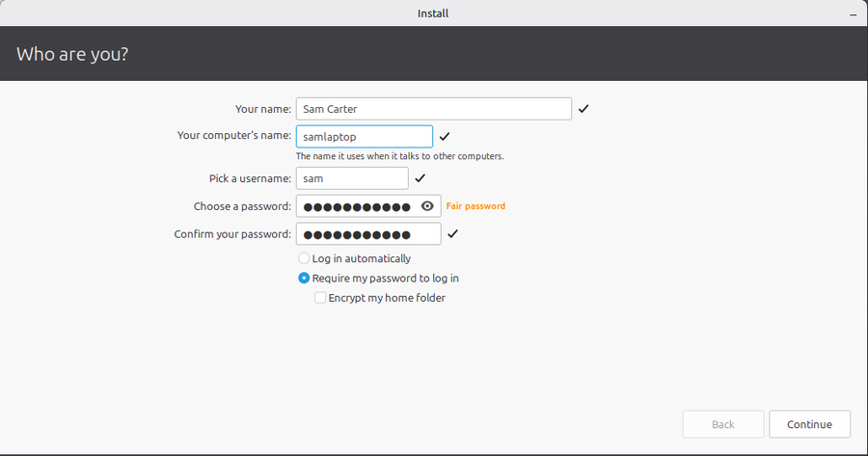Click the Pick a username: label
Image resolution: width=868 pixels, height=456 pixels.
[x=250, y=178]
